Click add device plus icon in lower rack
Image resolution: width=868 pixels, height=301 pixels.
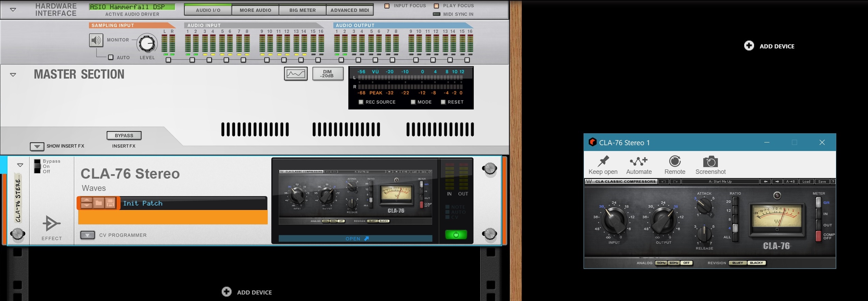coord(226,292)
